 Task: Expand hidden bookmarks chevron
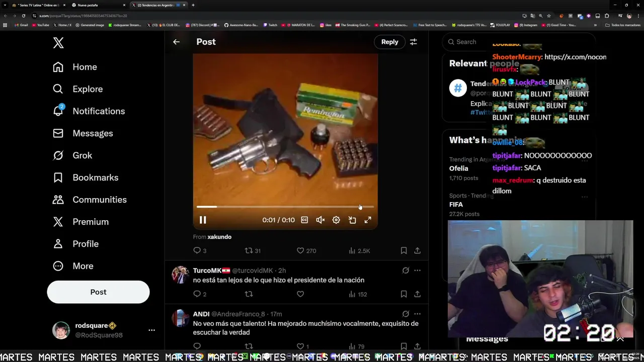coord(595,25)
